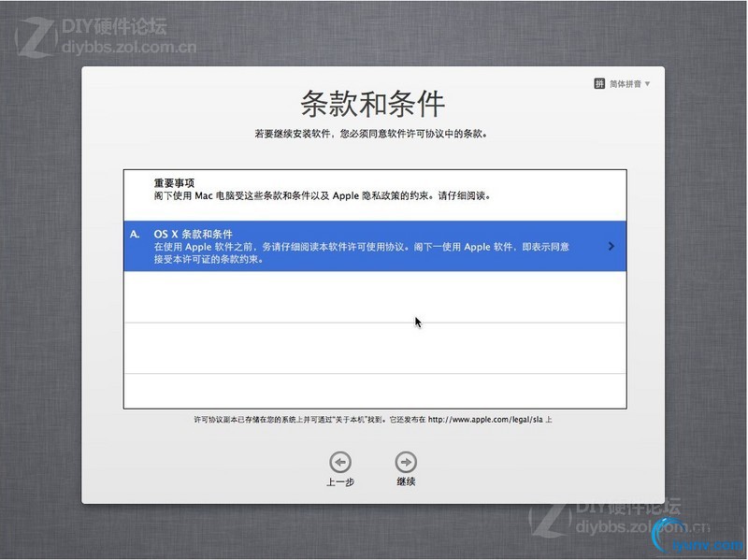Expand OS X 条款和条件 row chevron

click(611, 246)
